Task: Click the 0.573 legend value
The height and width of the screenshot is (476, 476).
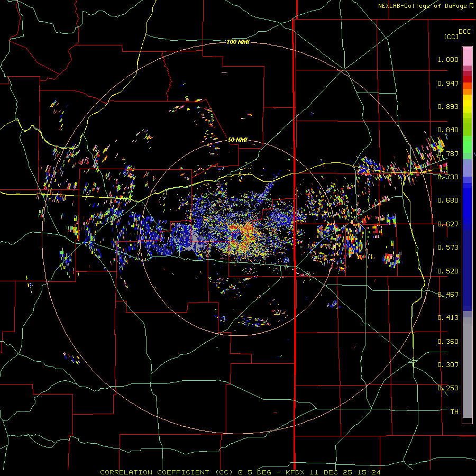Action: (x=448, y=248)
